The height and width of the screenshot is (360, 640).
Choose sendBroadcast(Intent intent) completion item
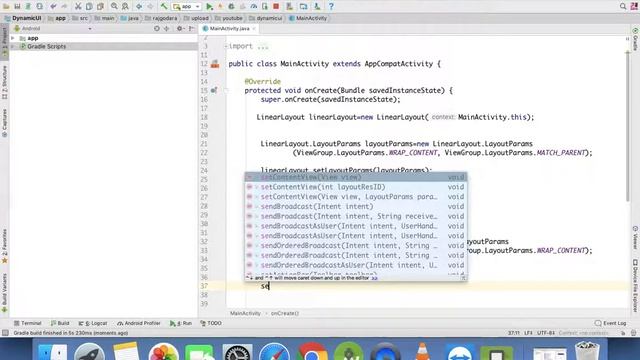click(356, 207)
